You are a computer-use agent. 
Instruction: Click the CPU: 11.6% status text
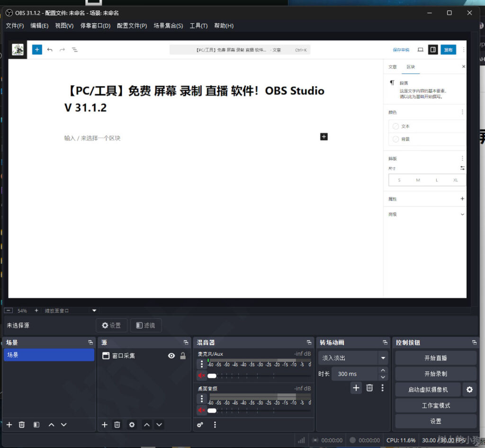(x=401, y=440)
